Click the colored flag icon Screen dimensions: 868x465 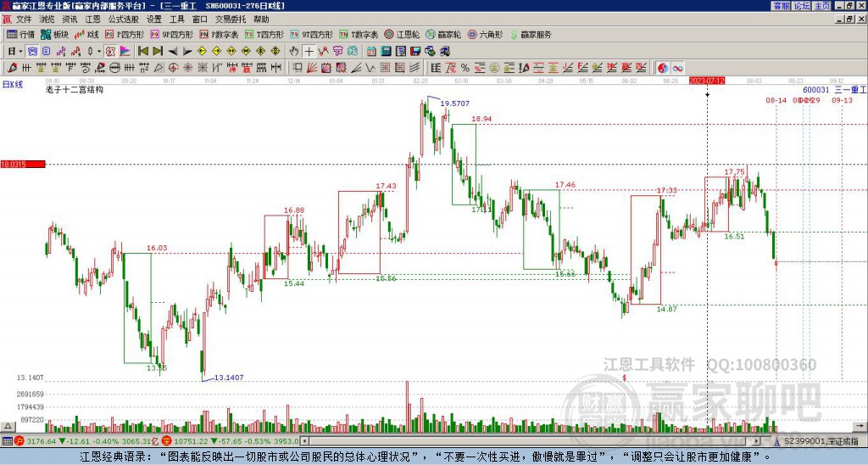coord(125,52)
